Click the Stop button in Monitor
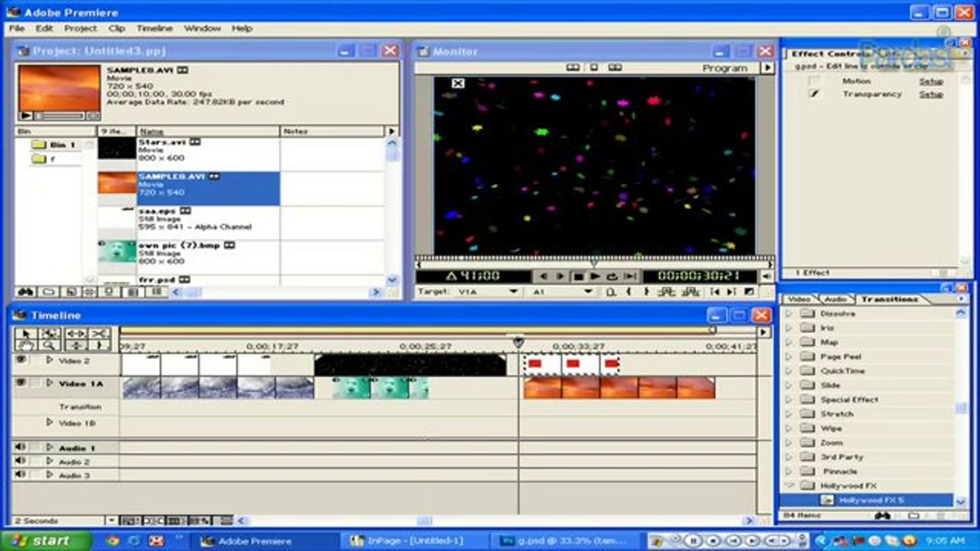Screen dimensions: 980x551 click(579, 276)
